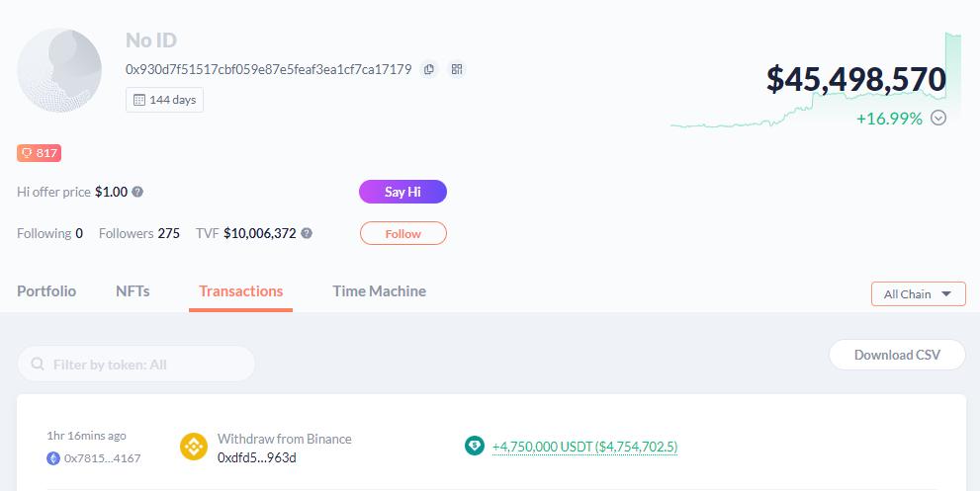Copy the wallet address using the copy icon
The height and width of the screenshot is (491, 980).
(x=429, y=69)
